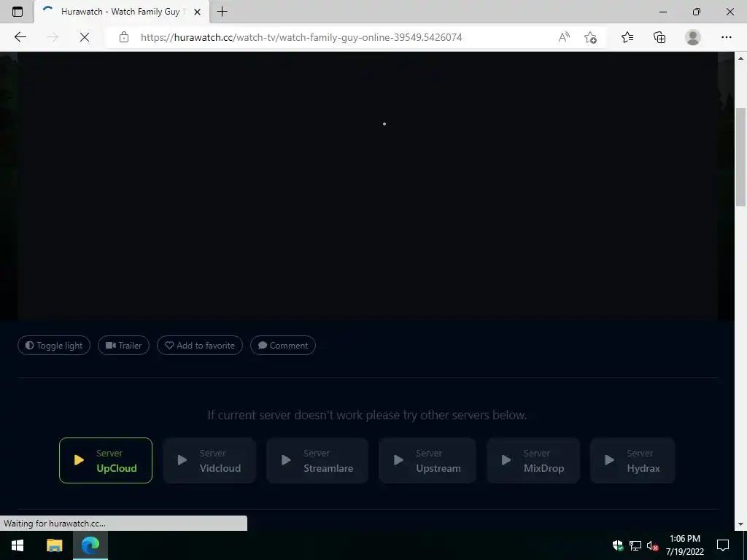This screenshot has width=747, height=560.
Task: Open Microsoft Edge taskbar icon
Action: click(x=90, y=545)
